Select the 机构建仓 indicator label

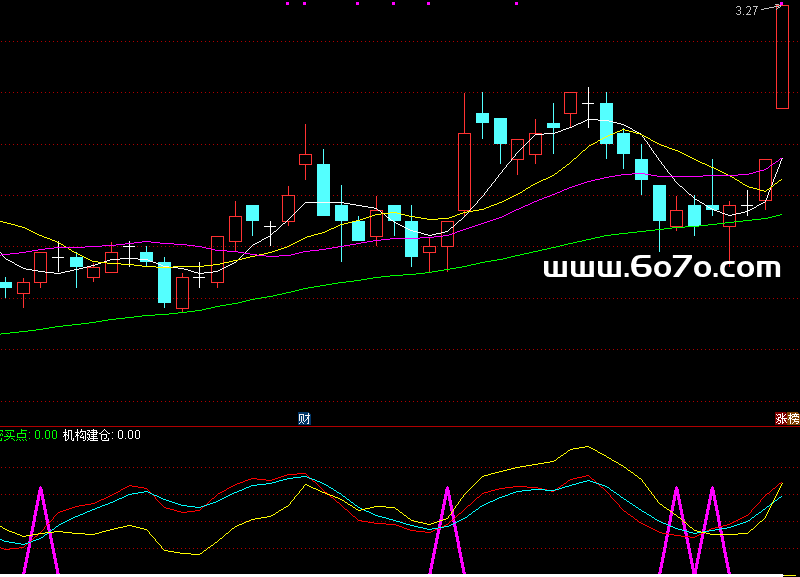pos(87,435)
